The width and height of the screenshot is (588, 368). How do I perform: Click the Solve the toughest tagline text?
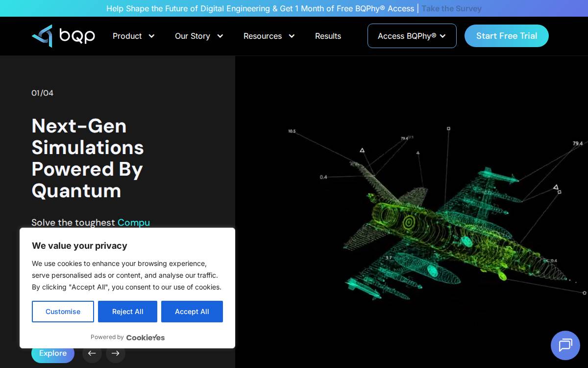tap(91, 222)
